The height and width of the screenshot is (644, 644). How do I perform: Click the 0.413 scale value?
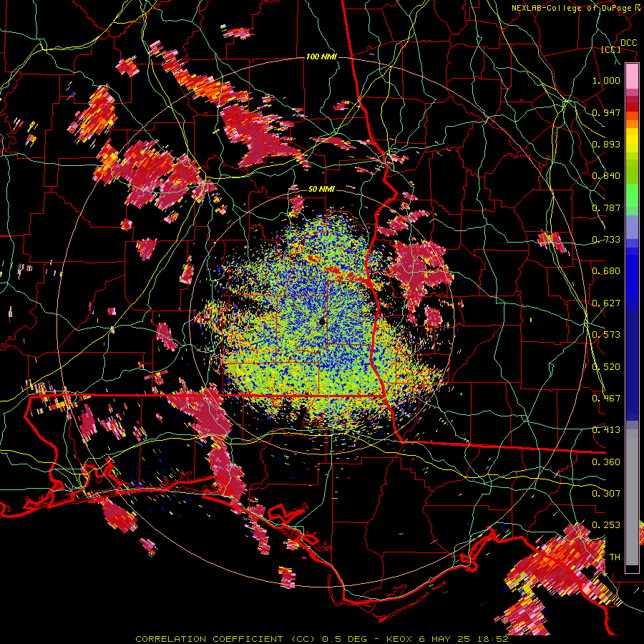point(606,430)
